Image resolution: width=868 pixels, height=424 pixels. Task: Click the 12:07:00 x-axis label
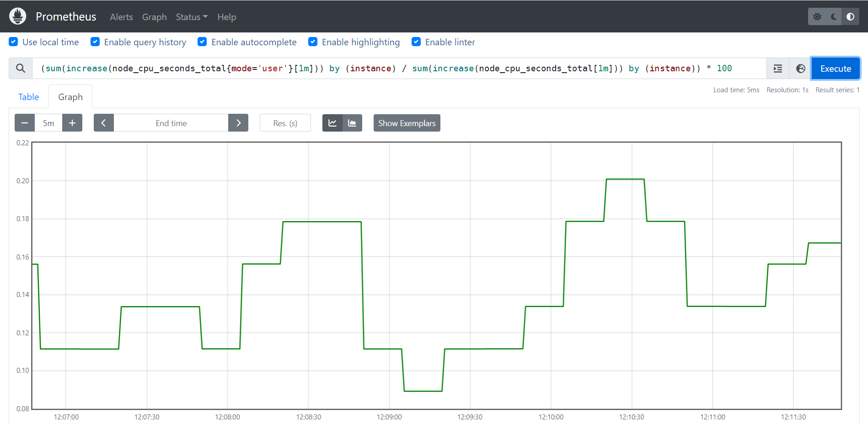click(x=66, y=417)
